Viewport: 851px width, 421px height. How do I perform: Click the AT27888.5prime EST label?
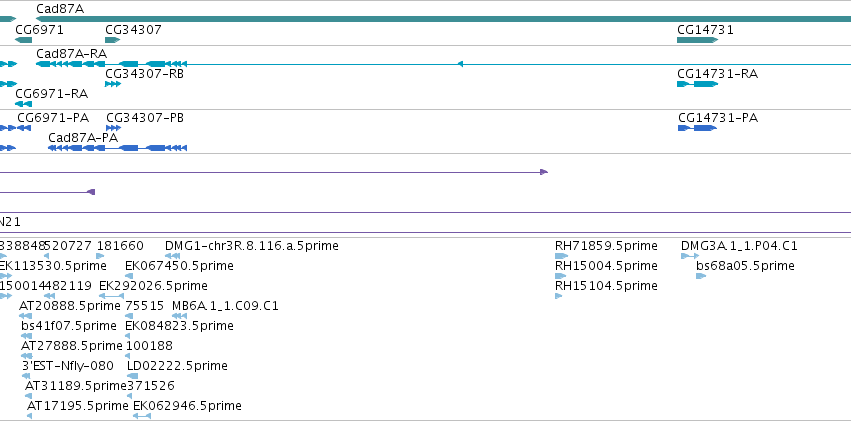click(x=72, y=346)
